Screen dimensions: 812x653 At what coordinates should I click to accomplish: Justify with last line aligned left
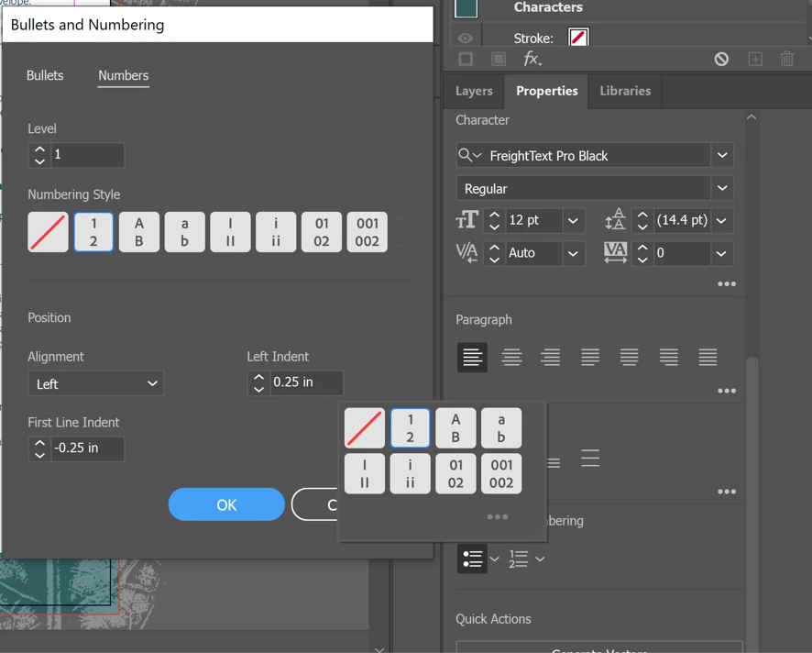pos(590,357)
